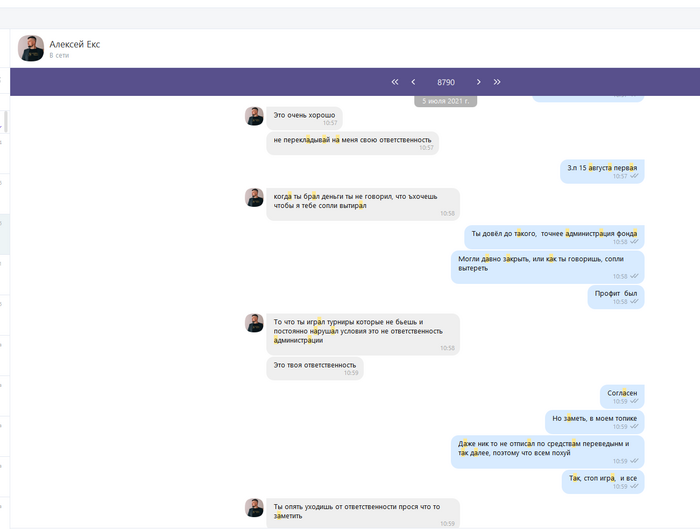Select message 'Это твоя ответственность'
700x529 pixels.
[x=315, y=368]
